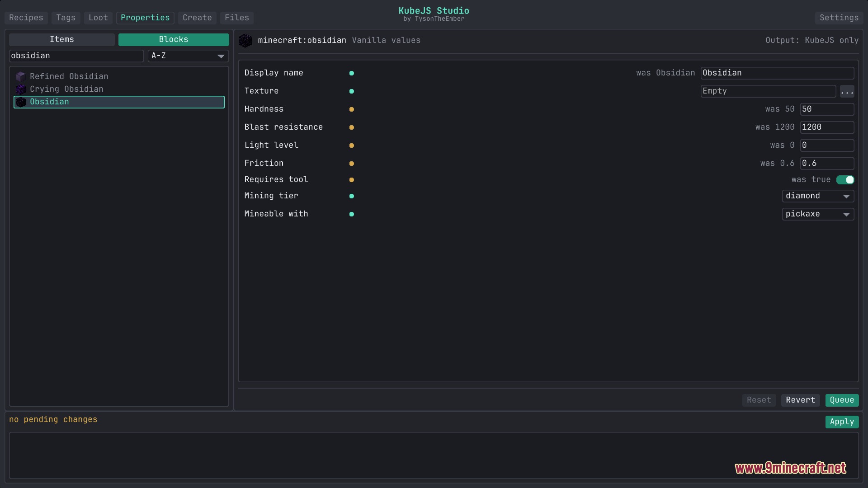Click the minecraft:obsidian header block icon
Screen dimensions: 868x488
click(x=245, y=40)
